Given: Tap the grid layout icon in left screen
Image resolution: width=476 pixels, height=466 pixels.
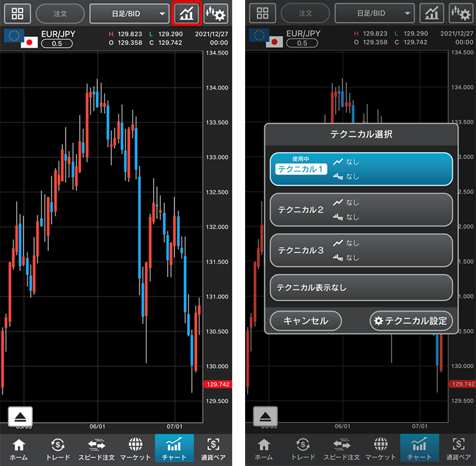Looking at the screenshot, I should 17,13.
